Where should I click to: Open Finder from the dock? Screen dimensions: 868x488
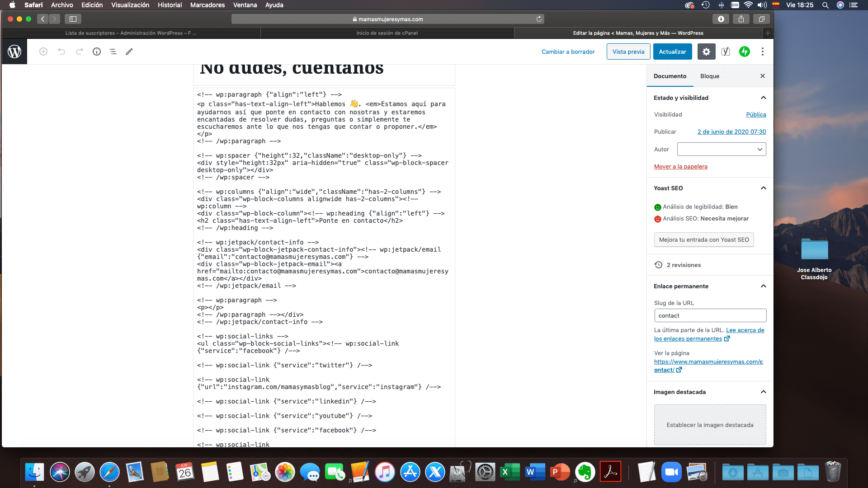click(x=34, y=472)
